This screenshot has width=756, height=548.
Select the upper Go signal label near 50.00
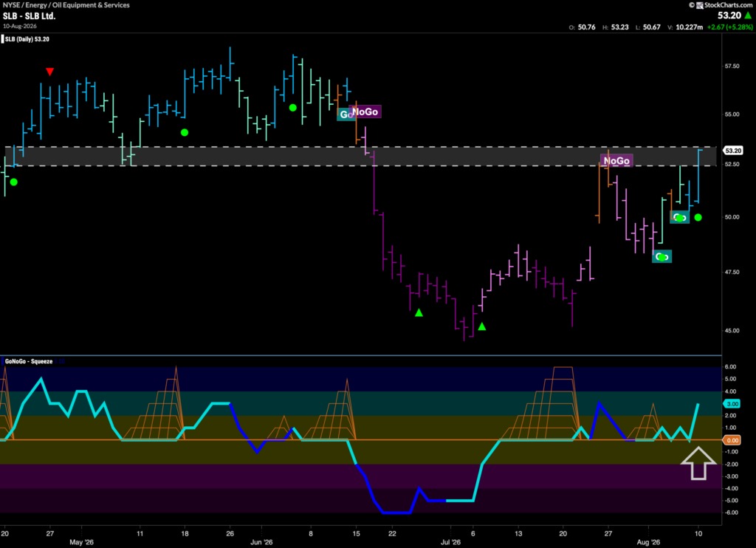[679, 217]
